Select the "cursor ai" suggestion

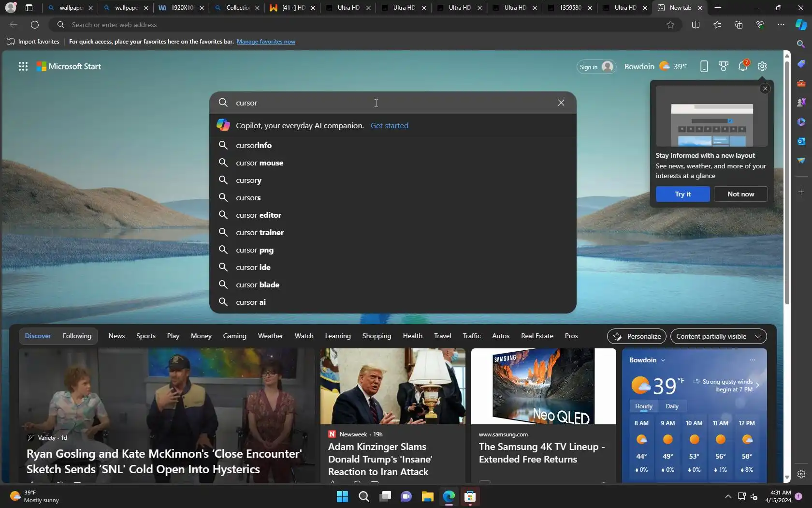coord(392,302)
